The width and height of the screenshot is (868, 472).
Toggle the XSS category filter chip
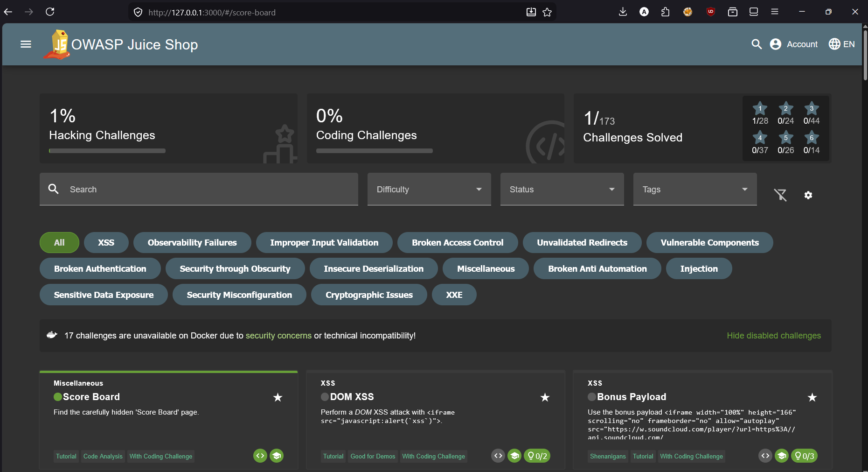pyautogui.click(x=106, y=243)
